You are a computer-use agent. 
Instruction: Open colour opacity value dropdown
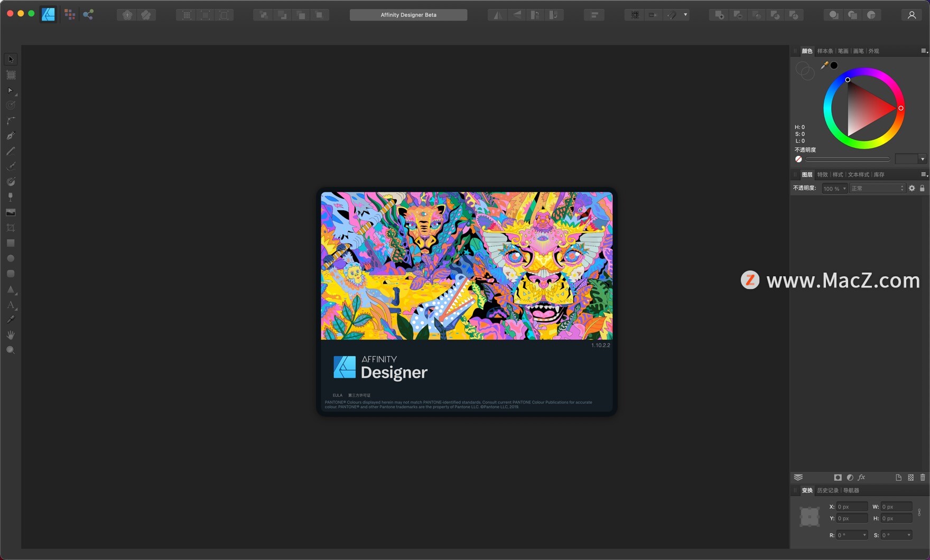[923, 159]
